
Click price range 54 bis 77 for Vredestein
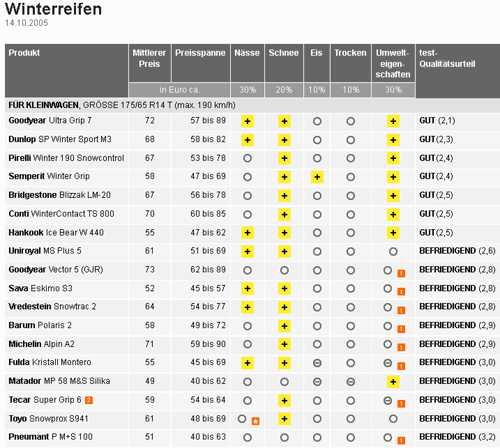tap(208, 306)
